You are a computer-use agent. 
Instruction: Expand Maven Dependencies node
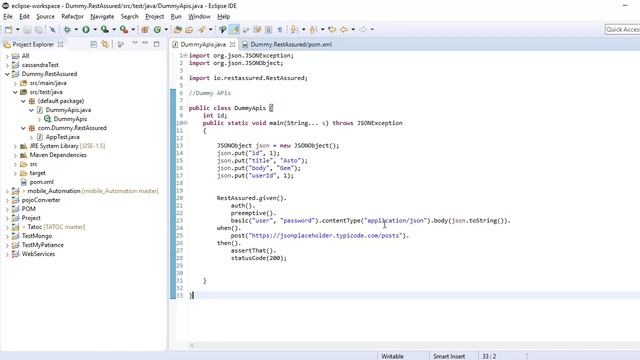[15, 155]
